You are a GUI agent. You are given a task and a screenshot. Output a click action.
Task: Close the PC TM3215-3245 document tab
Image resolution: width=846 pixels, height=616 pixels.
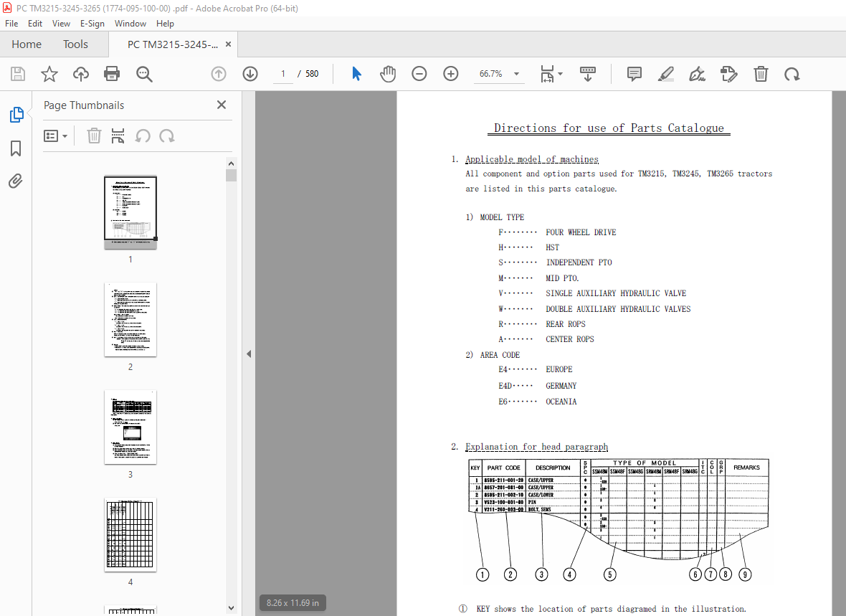coord(228,44)
